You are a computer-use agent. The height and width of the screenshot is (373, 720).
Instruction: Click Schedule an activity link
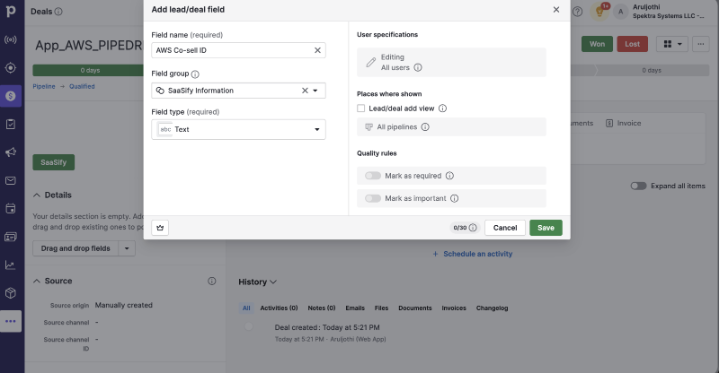(x=473, y=254)
